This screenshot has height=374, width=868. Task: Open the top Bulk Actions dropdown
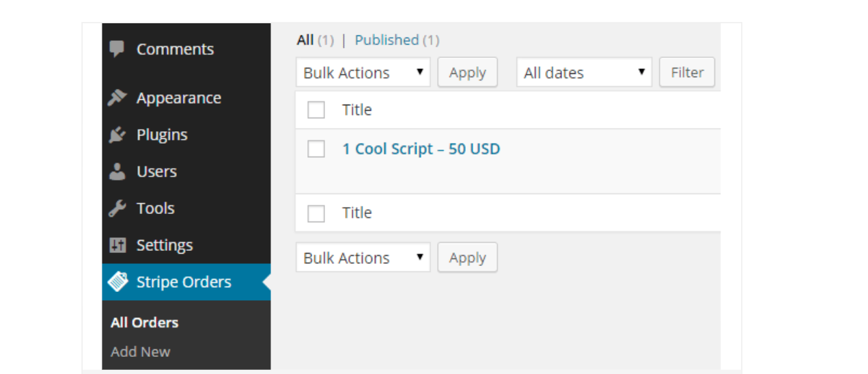click(x=363, y=72)
